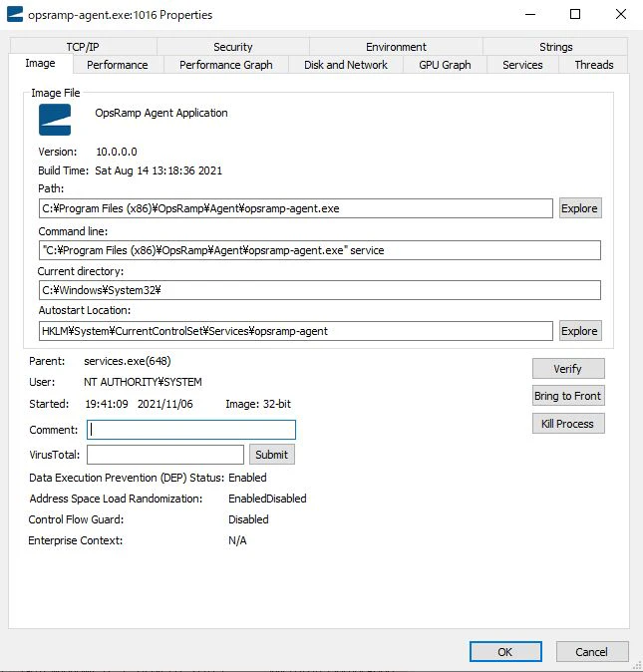Open the Performance tab
This screenshot has height=672, width=643.
coord(118,65)
